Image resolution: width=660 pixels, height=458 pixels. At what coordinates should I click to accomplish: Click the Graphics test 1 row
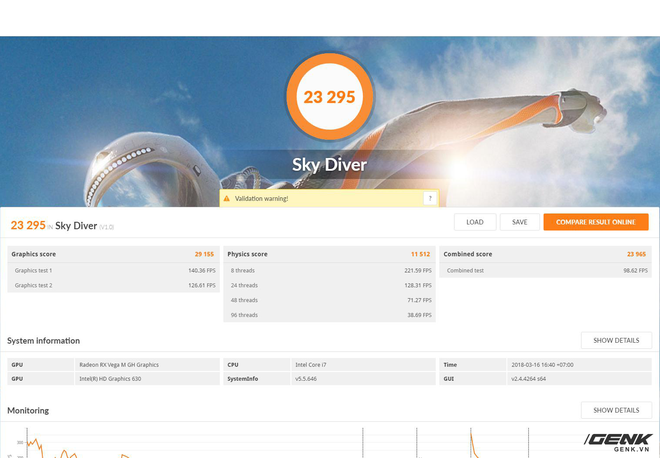(114, 270)
